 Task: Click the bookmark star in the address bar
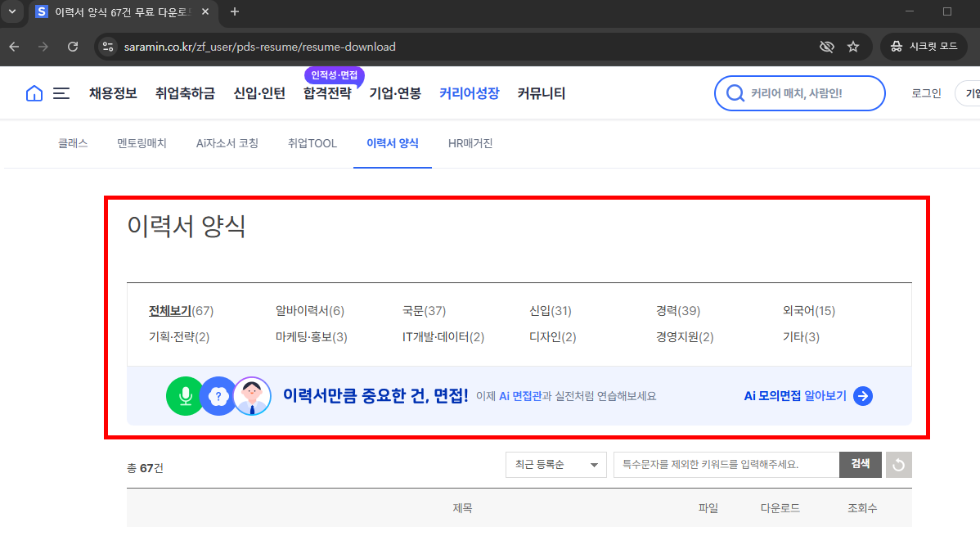click(854, 47)
